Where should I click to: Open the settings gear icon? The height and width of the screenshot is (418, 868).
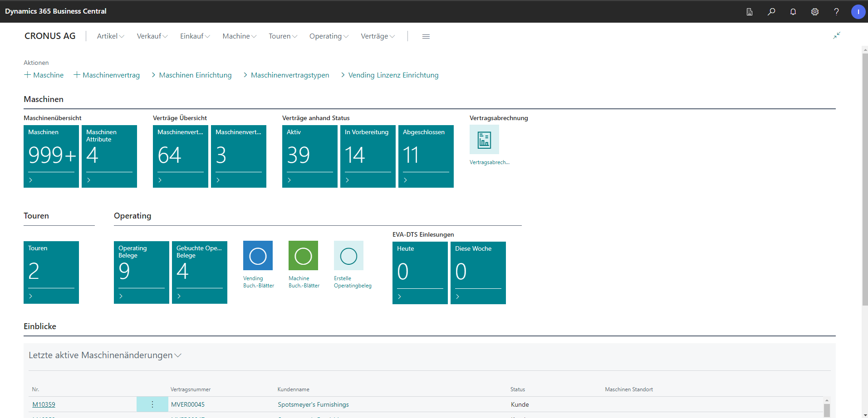(x=814, y=12)
